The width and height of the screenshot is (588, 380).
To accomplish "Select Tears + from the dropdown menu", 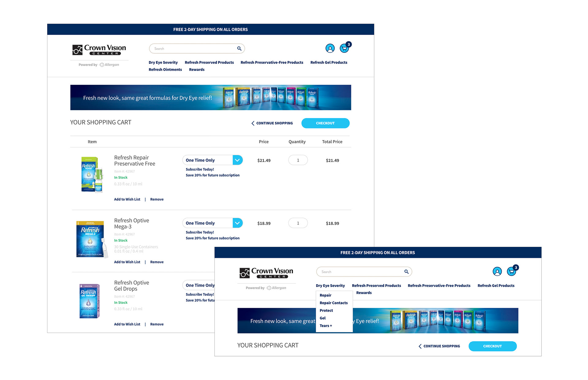I will pyautogui.click(x=326, y=326).
